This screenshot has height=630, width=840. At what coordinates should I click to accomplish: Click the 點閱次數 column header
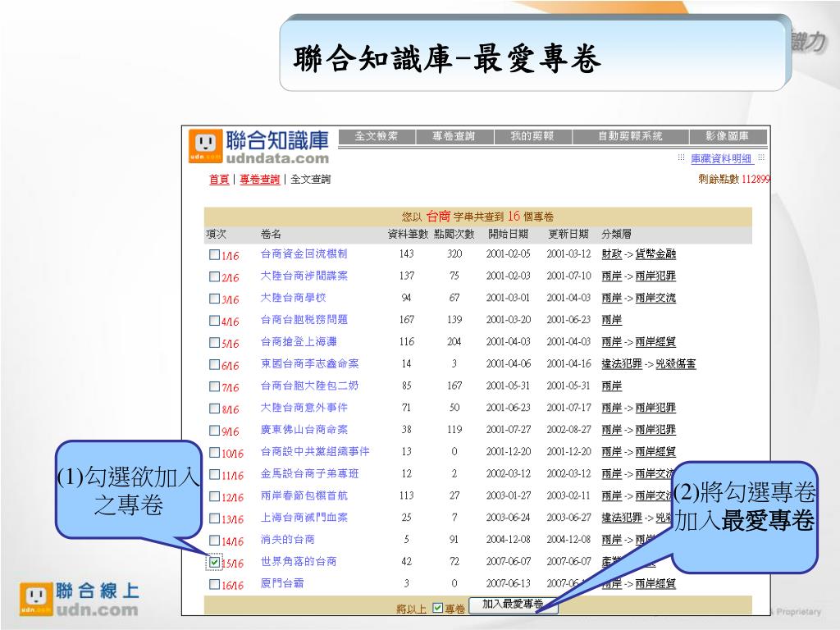pyautogui.click(x=454, y=234)
